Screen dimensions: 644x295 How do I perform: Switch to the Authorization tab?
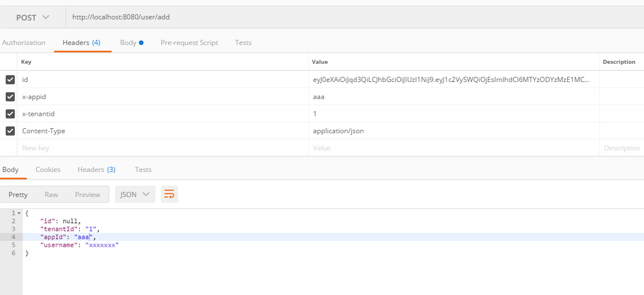pyautogui.click(x=23, y=43)
